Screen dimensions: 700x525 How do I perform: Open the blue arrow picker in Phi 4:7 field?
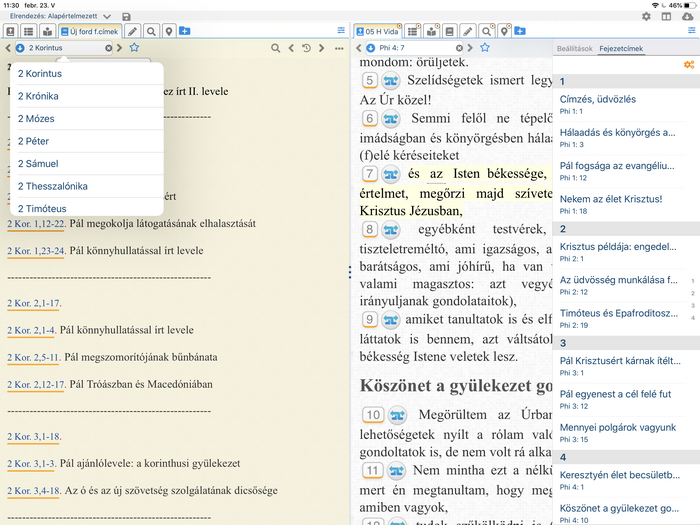coord(371,48)
